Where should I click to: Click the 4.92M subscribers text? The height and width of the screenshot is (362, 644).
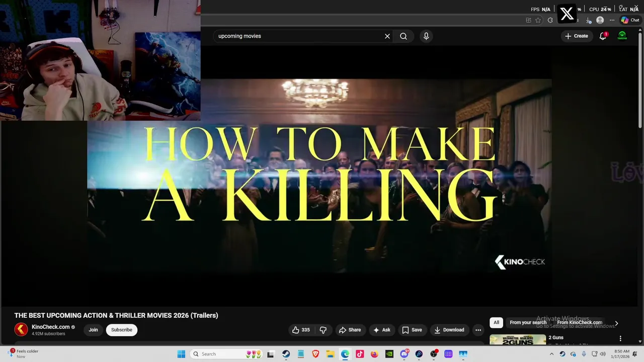pyautogui.click(x=48, y=334)
